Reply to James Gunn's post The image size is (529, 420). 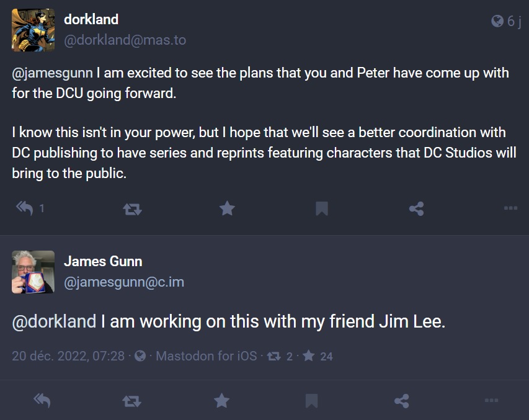coord(42,401)
